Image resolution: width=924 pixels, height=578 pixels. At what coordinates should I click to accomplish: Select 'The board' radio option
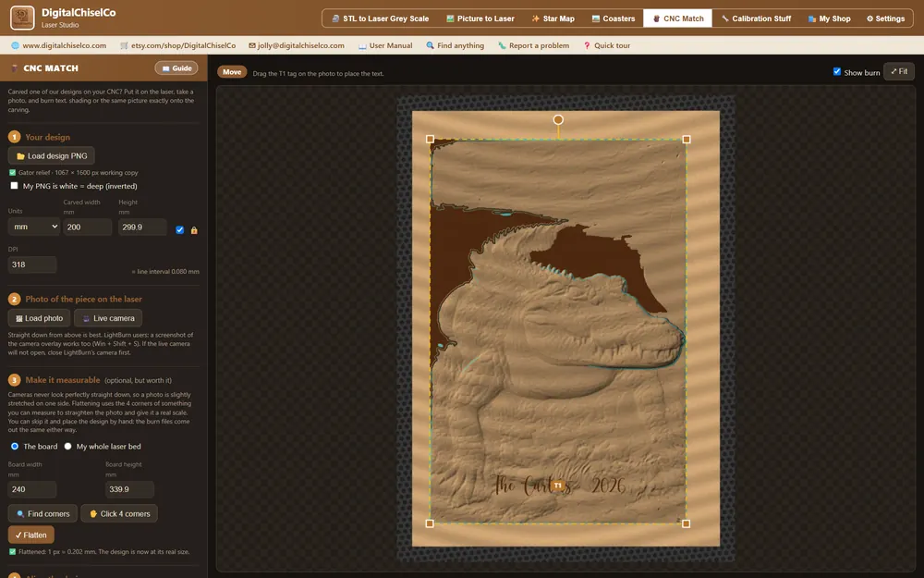[15, 447]
